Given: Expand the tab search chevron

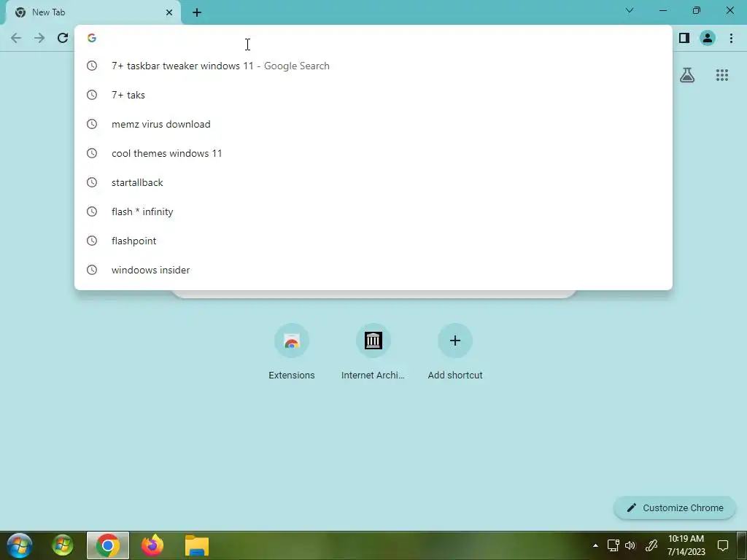Looking at the screenshot, I should 630,10.
